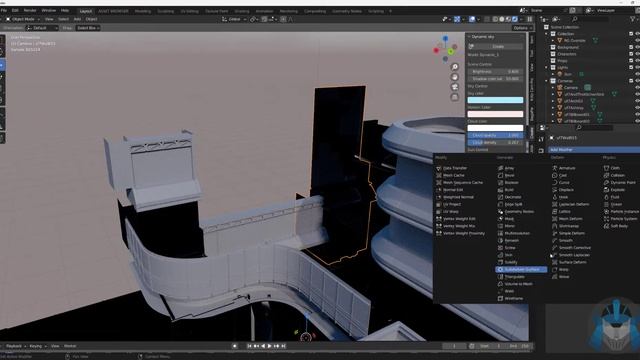Image resolution: width=640 pixels, height=360 pixels.
Task: Adjust the Cloud density slider
Action: pos(495,142)
